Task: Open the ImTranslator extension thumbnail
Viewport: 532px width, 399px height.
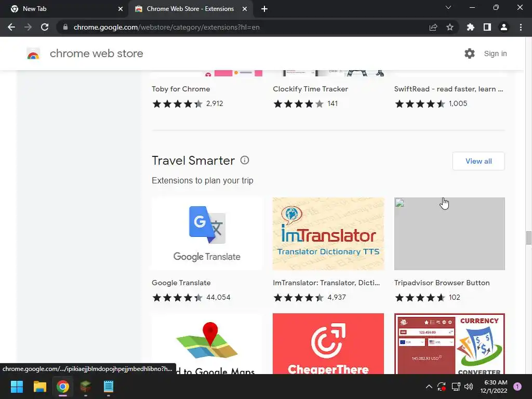Action: point(328,234)
